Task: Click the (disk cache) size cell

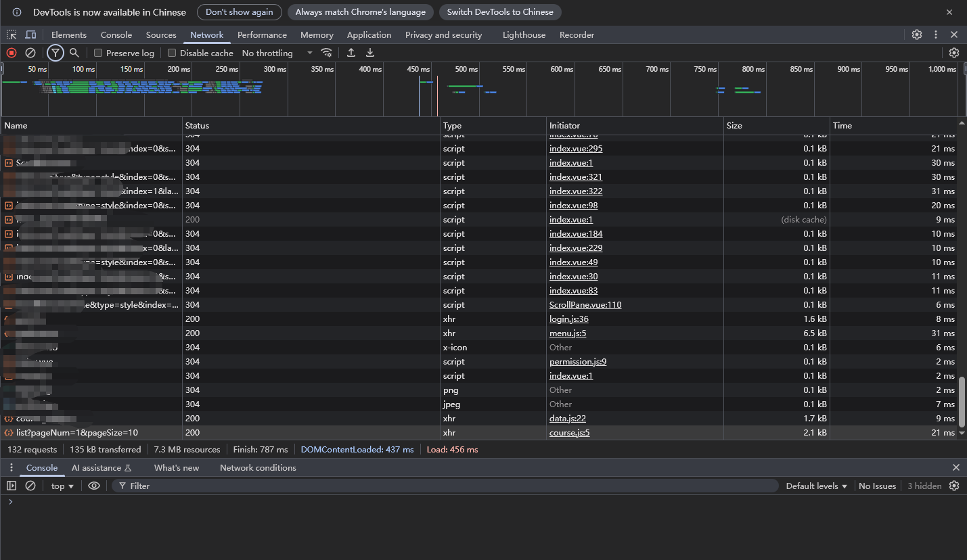Action: 804,220
